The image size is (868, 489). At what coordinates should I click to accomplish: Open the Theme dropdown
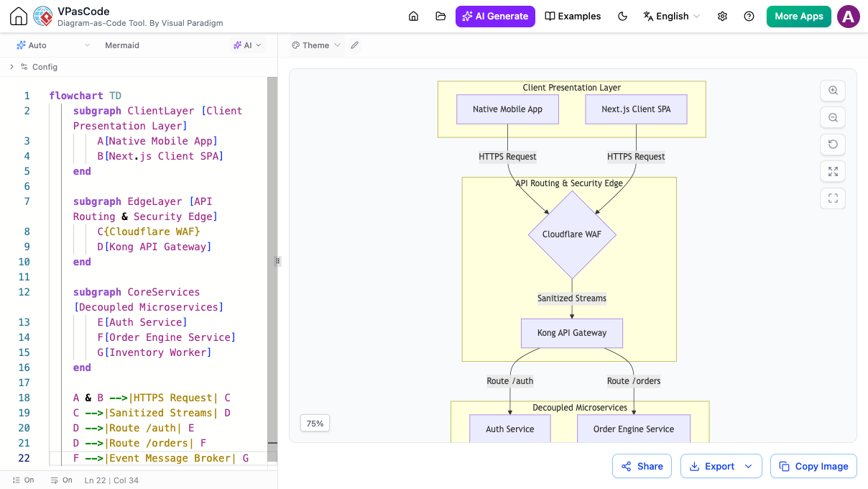tap(316, 45)
